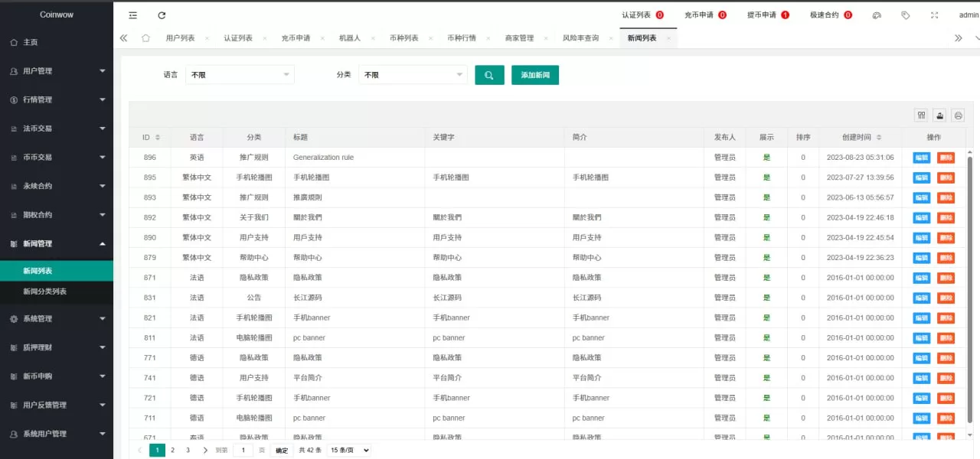
Task: Run search with magnifier icon
Action: coord(489,75)
